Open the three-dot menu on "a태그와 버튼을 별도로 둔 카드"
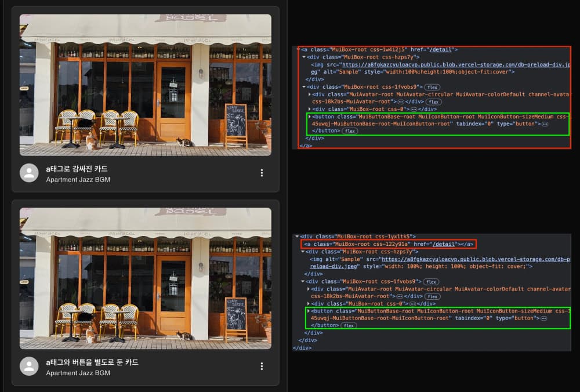 tap(262, 366)
